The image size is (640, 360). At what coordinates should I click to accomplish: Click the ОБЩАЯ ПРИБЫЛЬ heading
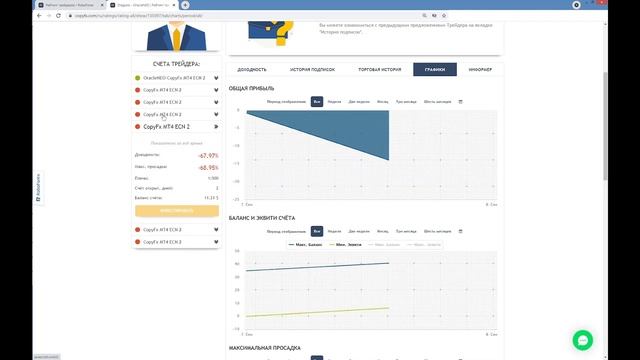251,89
